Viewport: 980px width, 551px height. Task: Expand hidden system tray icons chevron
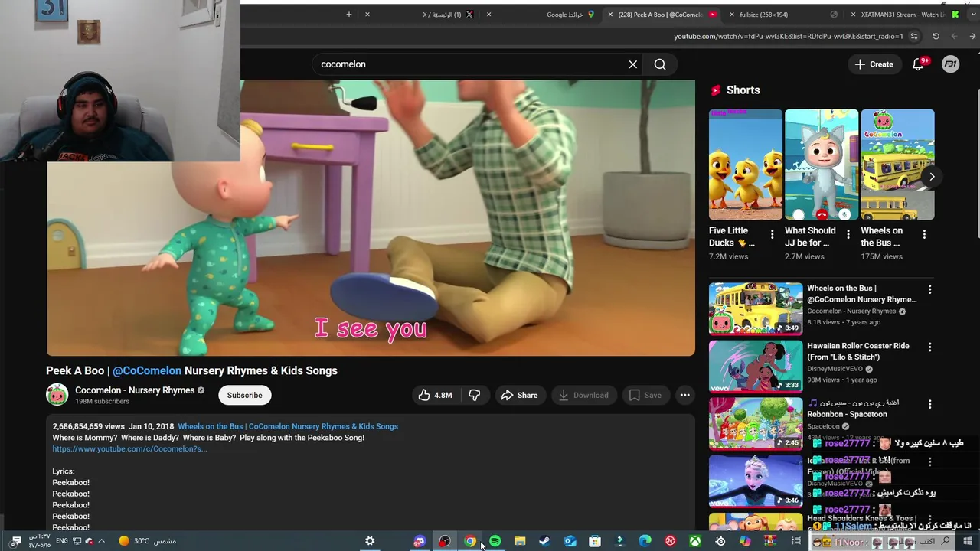click(x=101, y=541)
